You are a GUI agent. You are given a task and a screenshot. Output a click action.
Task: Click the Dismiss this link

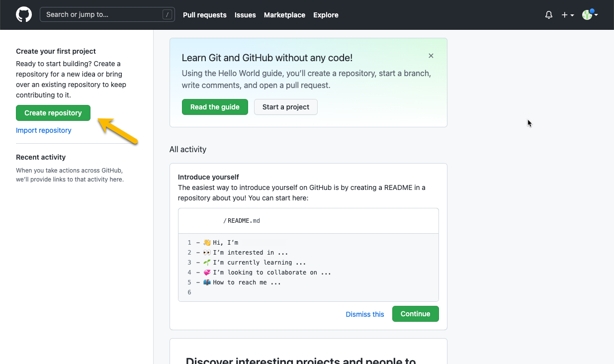coord(365,314)
